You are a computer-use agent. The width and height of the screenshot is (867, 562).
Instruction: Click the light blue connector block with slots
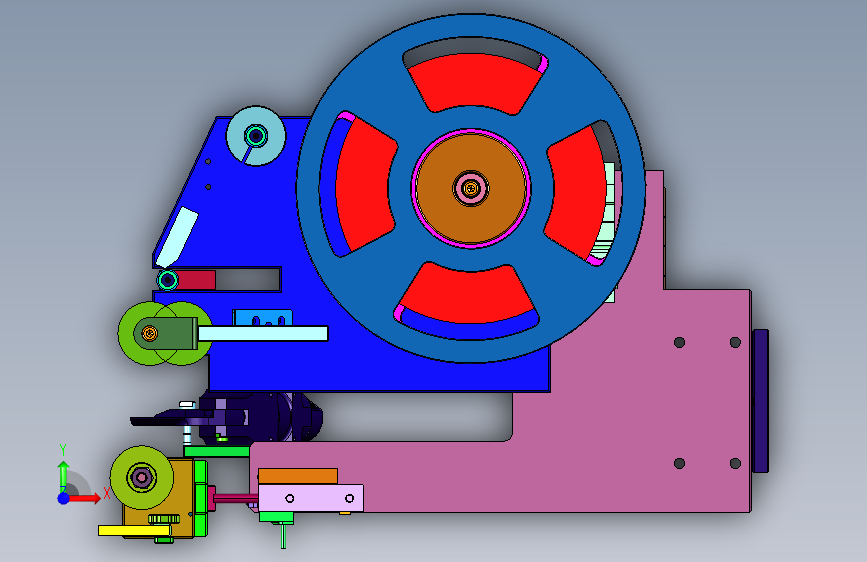pos(263,318)
